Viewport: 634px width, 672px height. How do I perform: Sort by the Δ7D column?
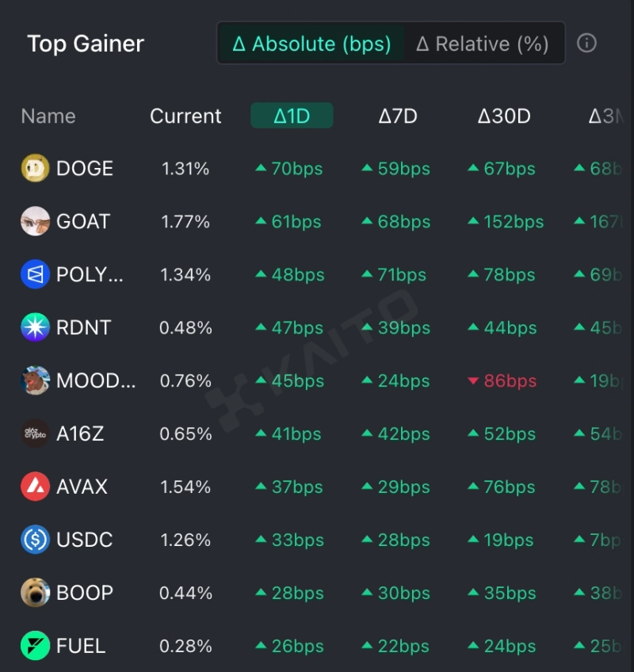tap(398, 116)
